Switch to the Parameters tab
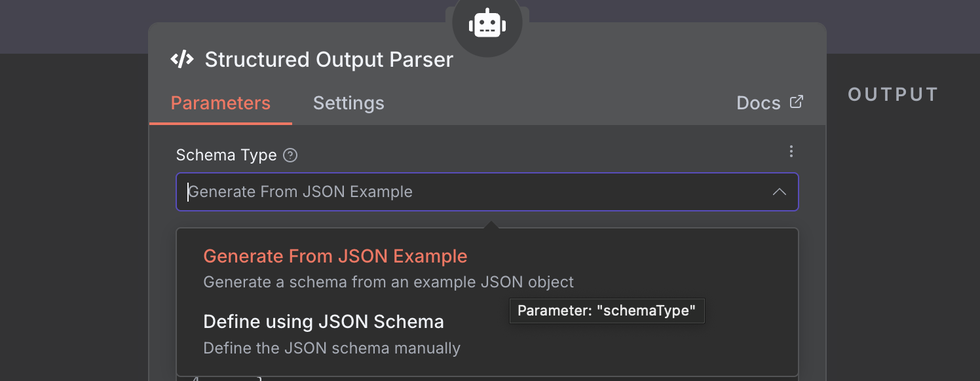980x381 pixels. [221, 103]
